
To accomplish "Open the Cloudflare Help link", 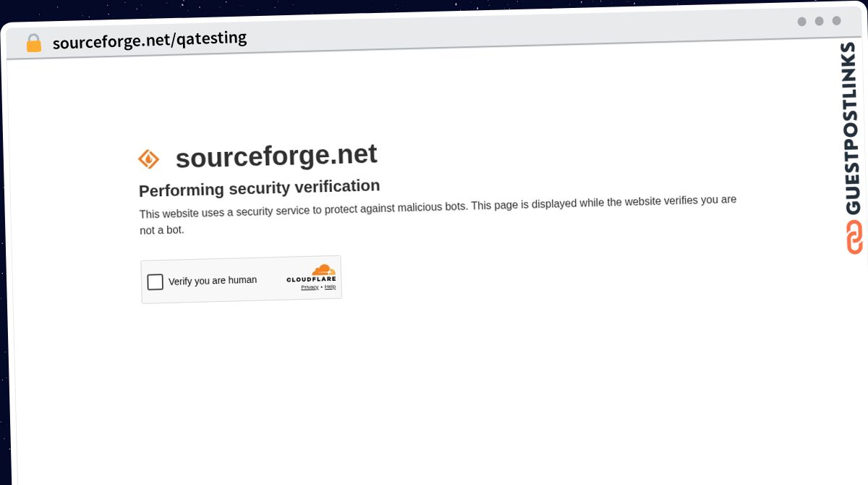I will pyautogui.click(x=330, y=287).
